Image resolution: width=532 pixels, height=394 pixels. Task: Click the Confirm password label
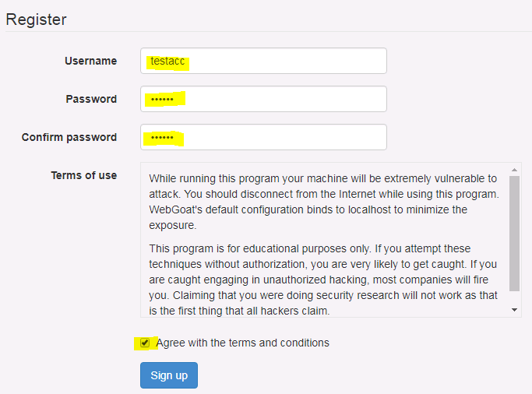point(69,137)
